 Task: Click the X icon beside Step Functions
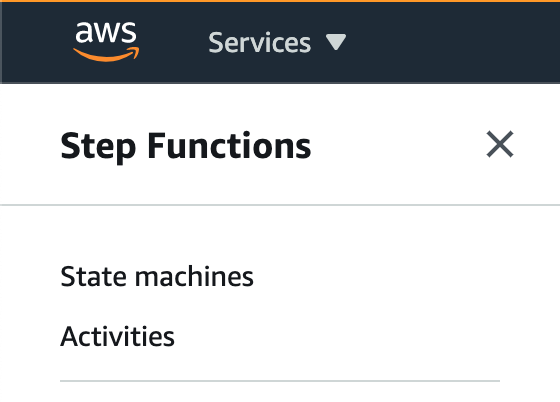(500, 144)
